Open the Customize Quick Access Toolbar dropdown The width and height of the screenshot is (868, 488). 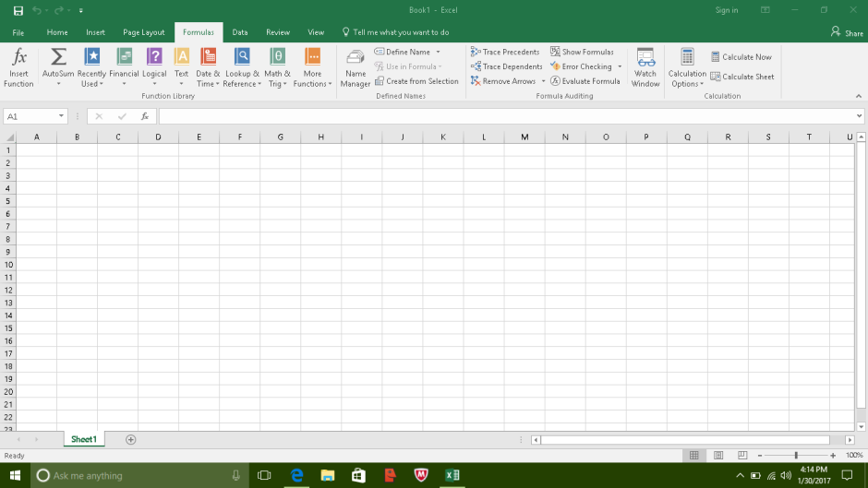click(81, 10)
